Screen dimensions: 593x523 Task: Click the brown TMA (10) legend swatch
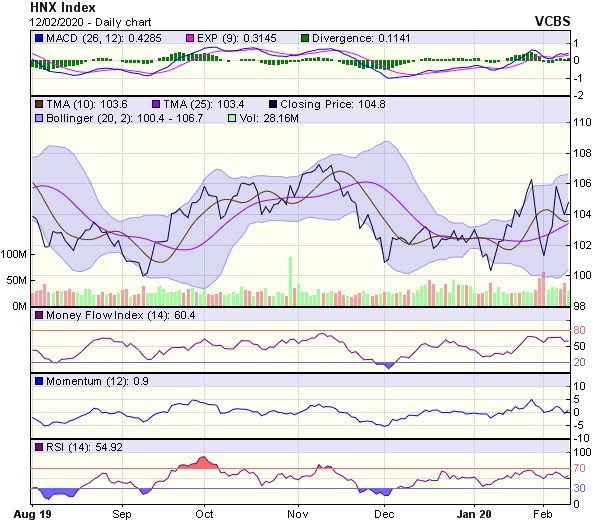pos(39,104)
